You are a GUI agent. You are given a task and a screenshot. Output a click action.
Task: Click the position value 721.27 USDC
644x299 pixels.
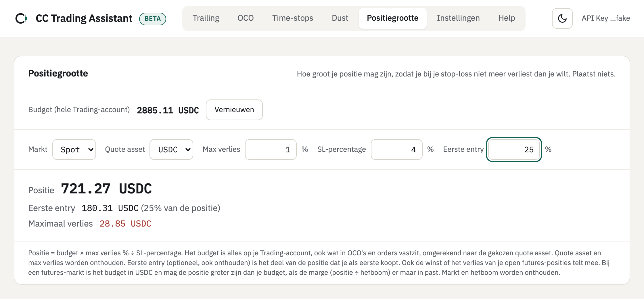click(x=106, y=189)
